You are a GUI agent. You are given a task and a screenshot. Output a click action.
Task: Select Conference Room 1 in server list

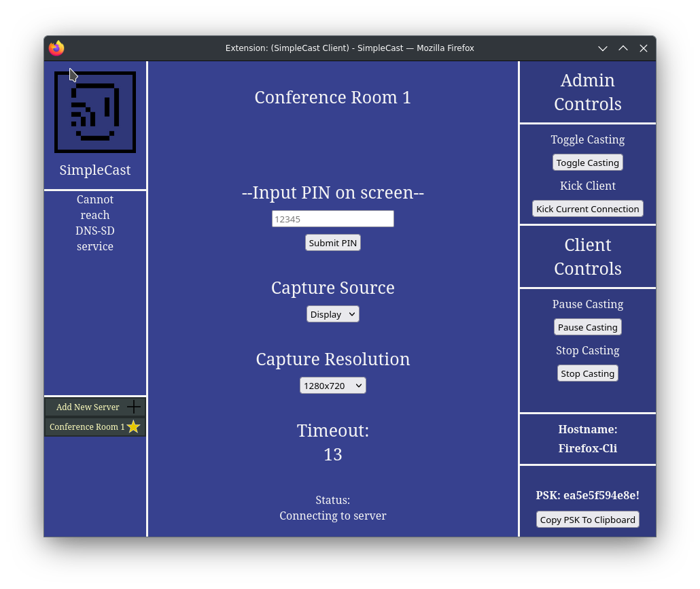click(x=95, y=426)
